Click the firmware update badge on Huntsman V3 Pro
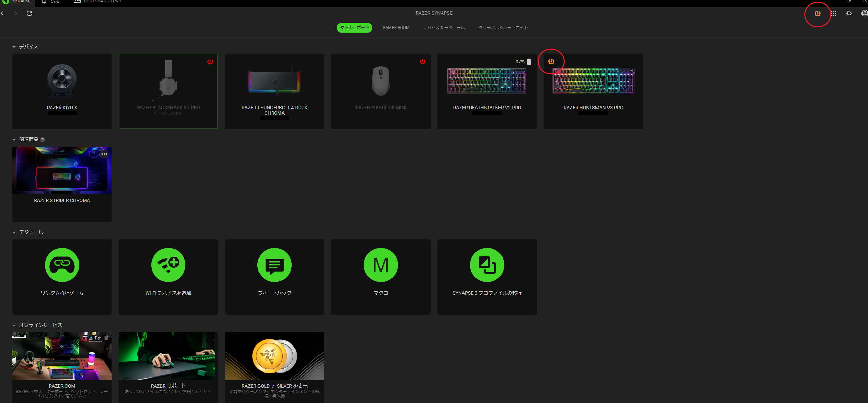This screenshot has height=403, width=868. [x=551, y=61]
